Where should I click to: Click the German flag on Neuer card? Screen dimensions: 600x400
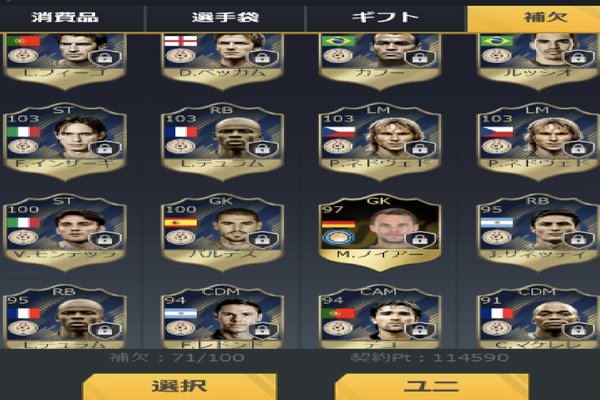tap(339, 224)
